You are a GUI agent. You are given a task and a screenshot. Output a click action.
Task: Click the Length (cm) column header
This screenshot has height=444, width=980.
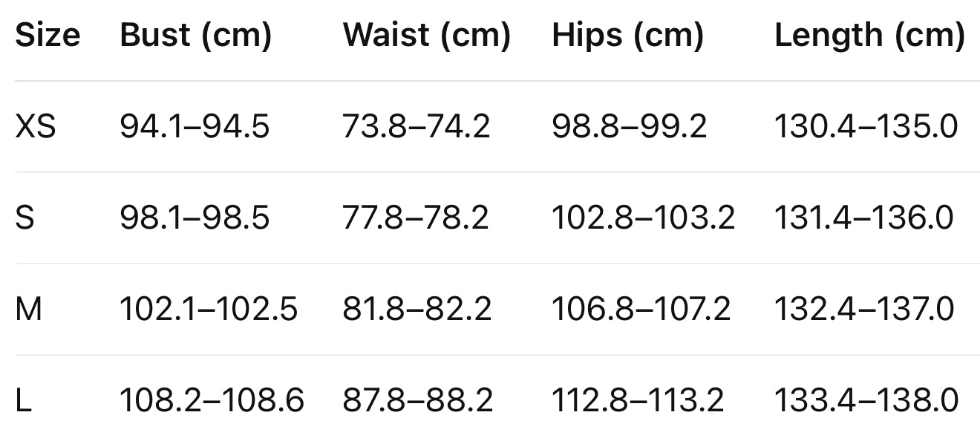[870, 36]
